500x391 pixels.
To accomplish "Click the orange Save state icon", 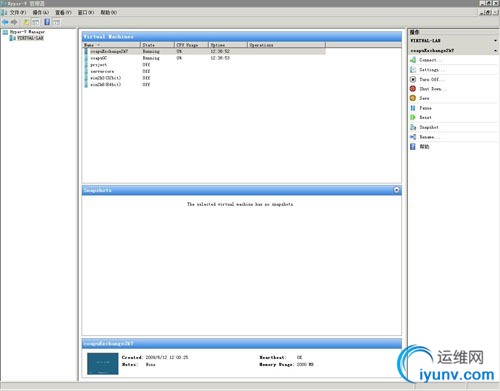I will tap(413, 98).
